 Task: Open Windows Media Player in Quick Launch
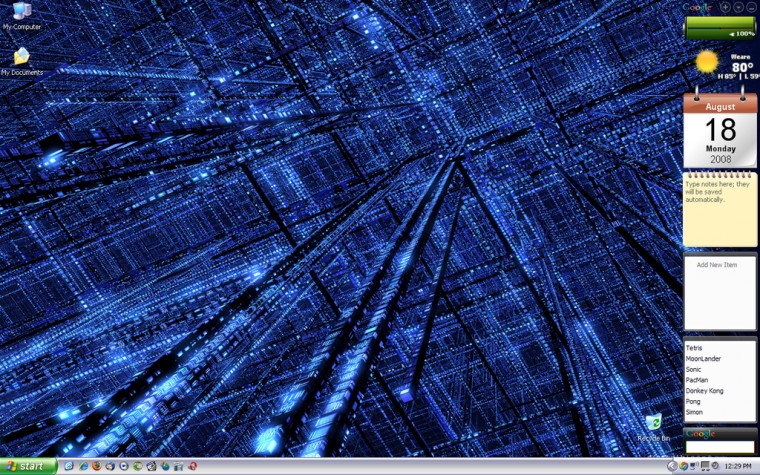(124, 466)
